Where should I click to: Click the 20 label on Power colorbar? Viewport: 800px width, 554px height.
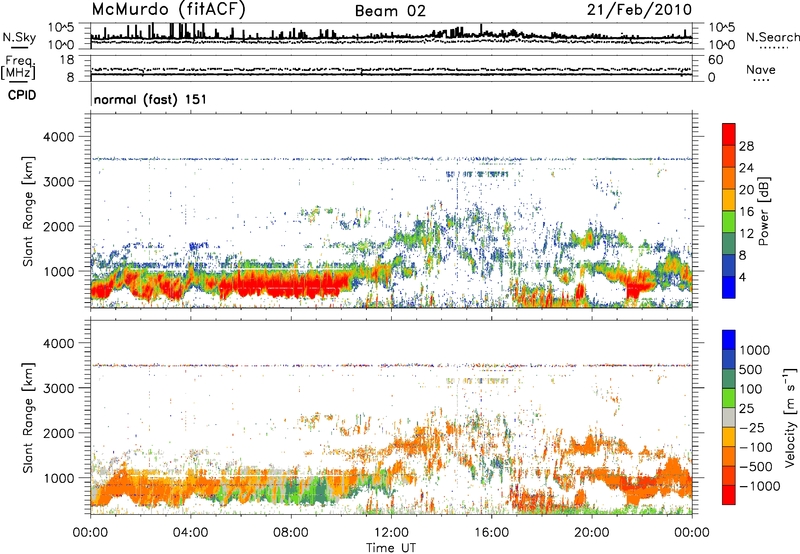(746, 190)
